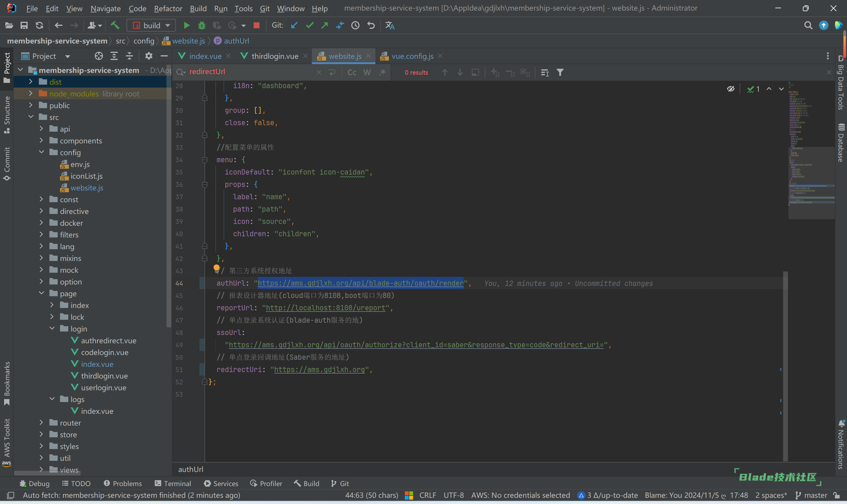Toggle Words option in search bar
The height and width of the screenshot is (504, 847).
point(367,72)
